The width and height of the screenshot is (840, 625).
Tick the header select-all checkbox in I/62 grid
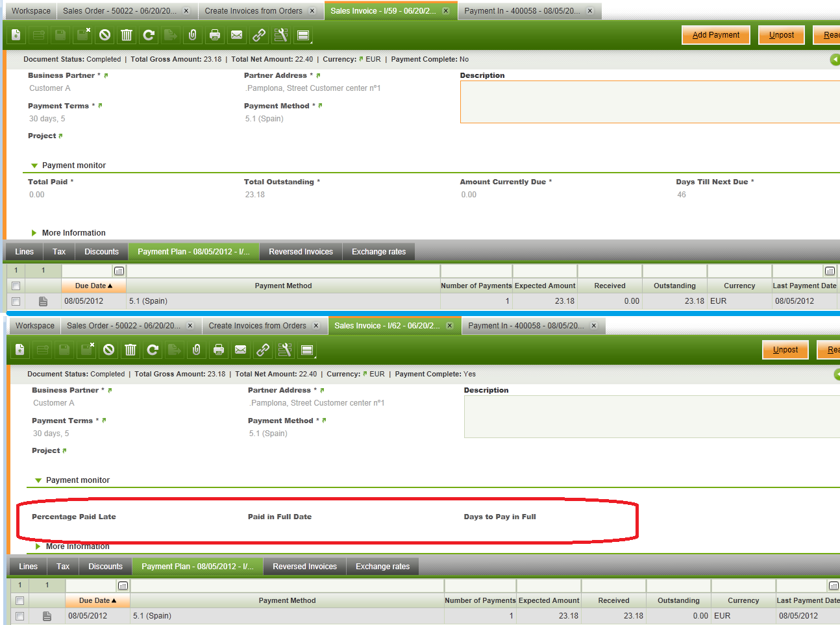click(x=19, y=600)
